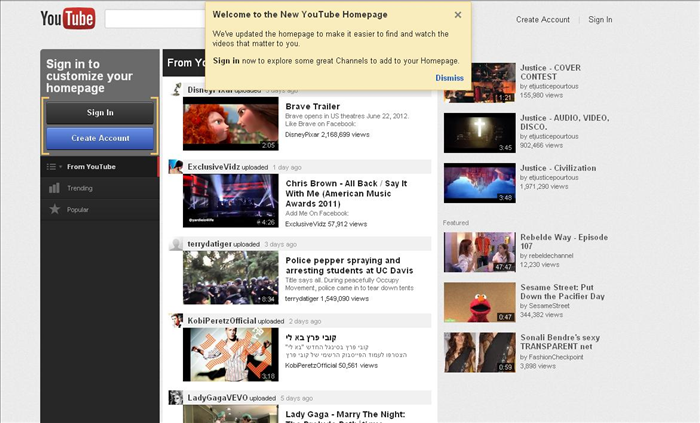Image resolution: width=700 pixels, height=423 pixels.
Task: Select Trending in the sidebar
Action: coord(99,188)
